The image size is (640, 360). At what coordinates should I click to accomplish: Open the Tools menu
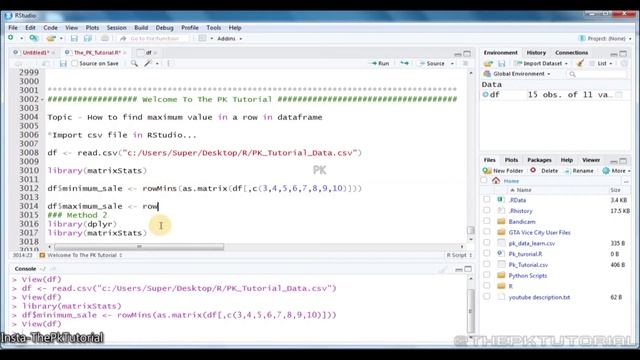click(x=213, y=28)
